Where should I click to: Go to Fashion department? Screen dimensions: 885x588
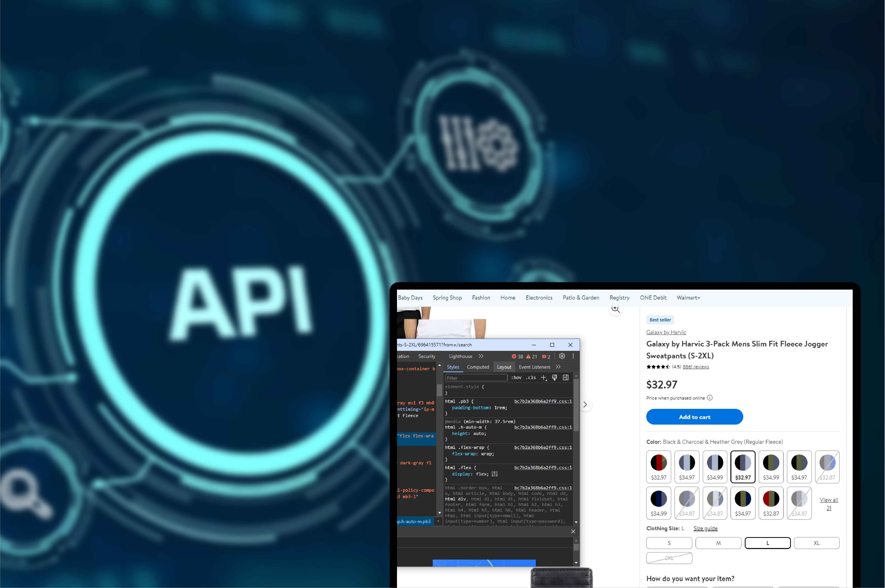tap(481, 297)
